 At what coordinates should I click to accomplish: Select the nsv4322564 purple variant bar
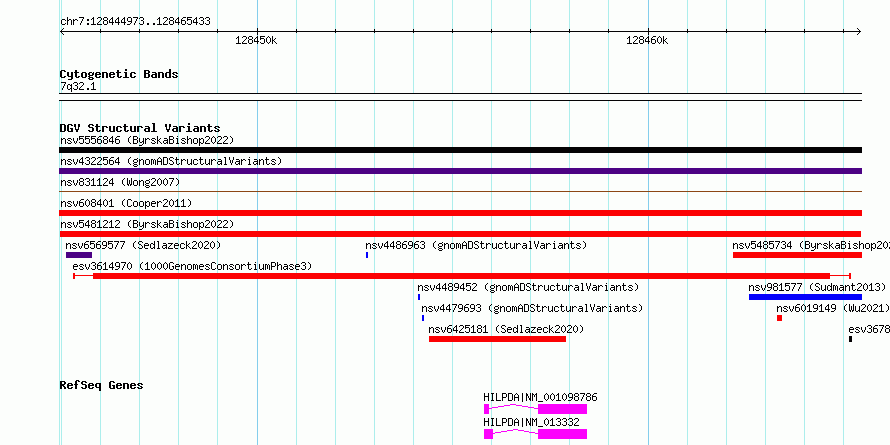pyautogui.click(x=460, y=171)
